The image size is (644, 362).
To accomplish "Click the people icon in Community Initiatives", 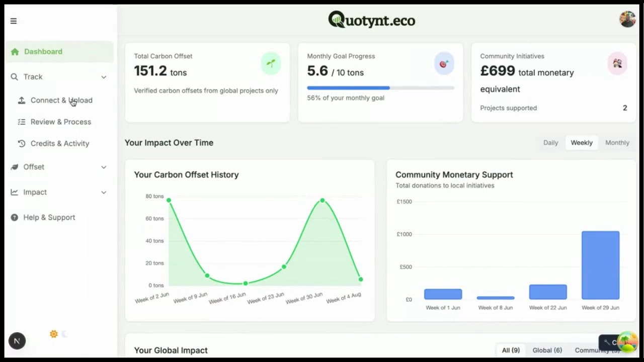I will (x=617, y=63).
